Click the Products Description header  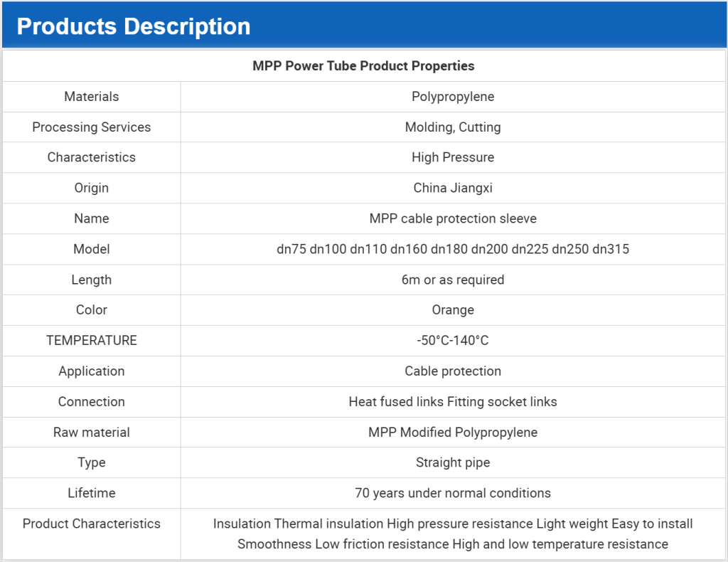134,27
